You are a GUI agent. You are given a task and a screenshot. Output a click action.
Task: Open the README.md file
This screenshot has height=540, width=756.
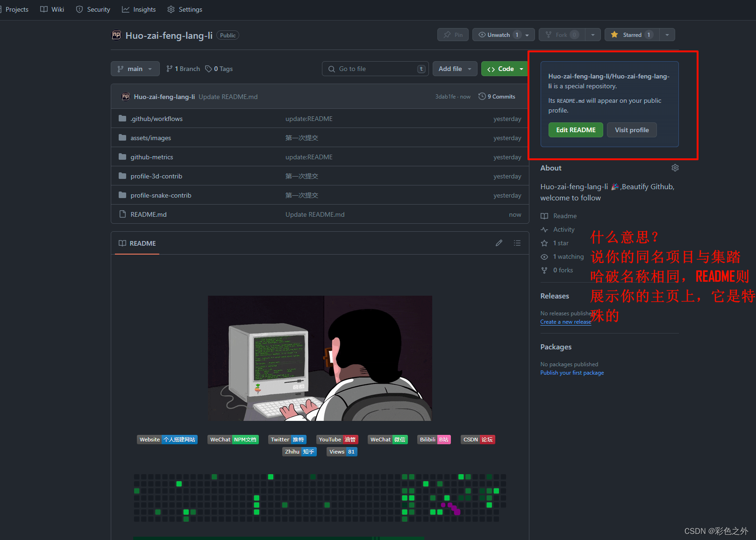click(149, 214)
